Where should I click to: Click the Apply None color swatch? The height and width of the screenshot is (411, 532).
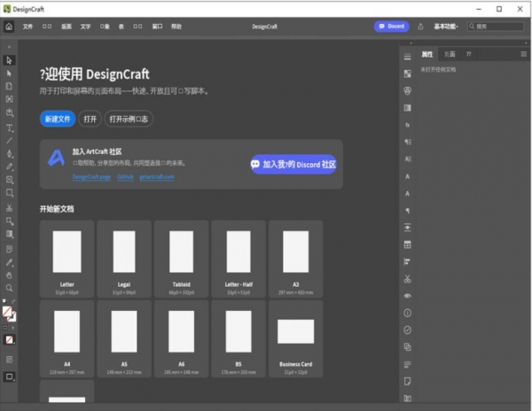[9, 339]
